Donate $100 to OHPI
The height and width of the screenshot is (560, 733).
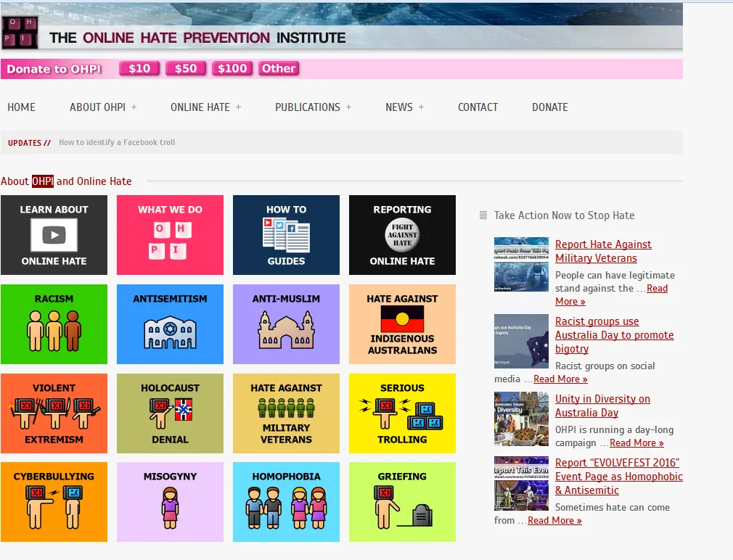tap(232, 69)
